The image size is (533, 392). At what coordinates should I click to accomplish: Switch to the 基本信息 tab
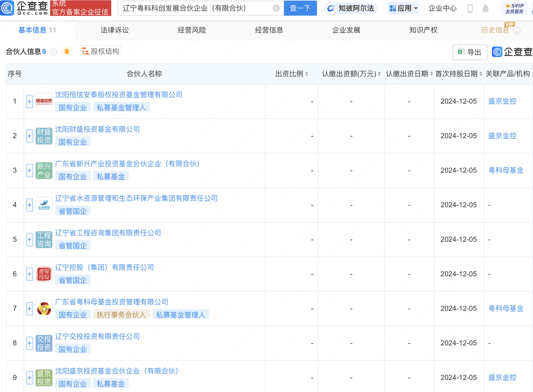click(x=37, y=30)
